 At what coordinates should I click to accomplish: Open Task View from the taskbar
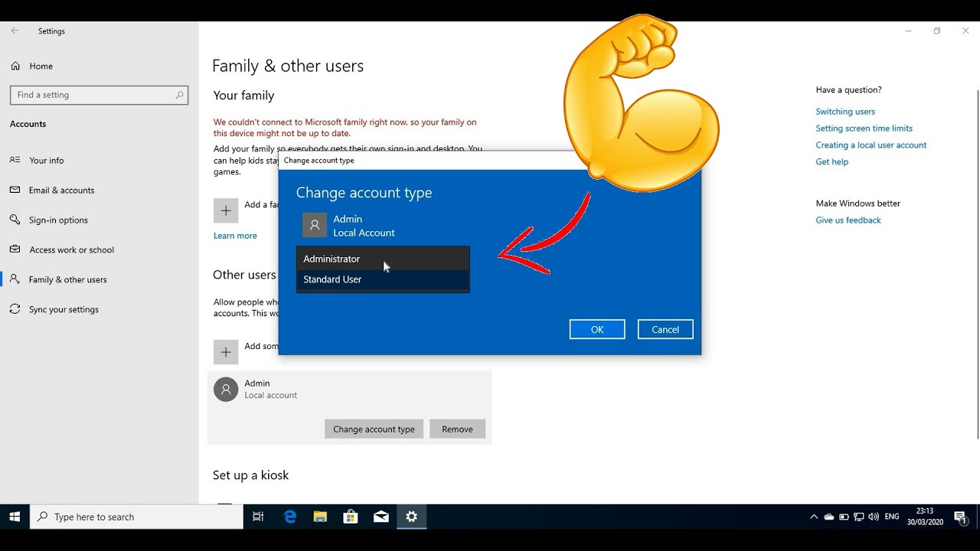(258, 517)
